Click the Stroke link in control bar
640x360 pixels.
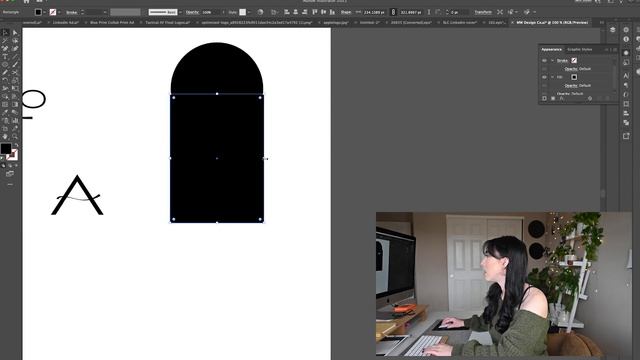click(x=71, y=12)
